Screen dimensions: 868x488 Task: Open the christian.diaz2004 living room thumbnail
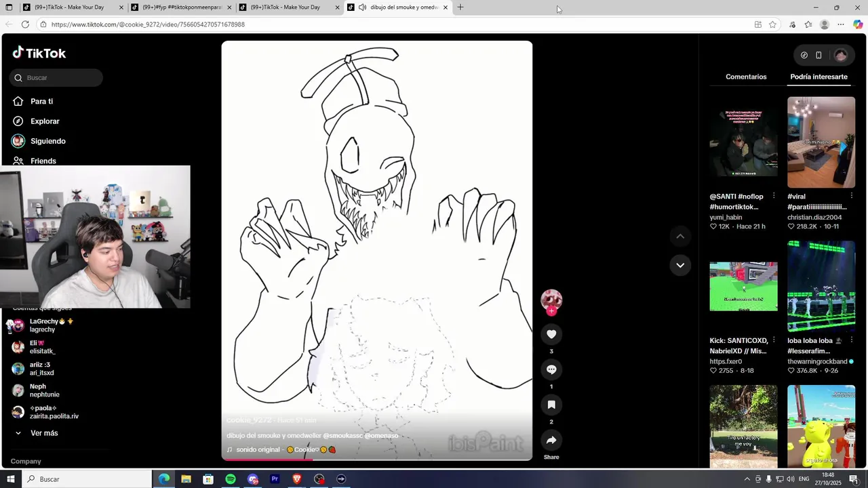[821, 142]
